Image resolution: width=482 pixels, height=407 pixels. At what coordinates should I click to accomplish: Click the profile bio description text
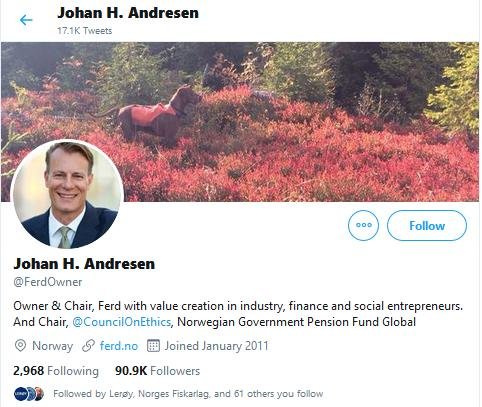[x=238, y=314]
